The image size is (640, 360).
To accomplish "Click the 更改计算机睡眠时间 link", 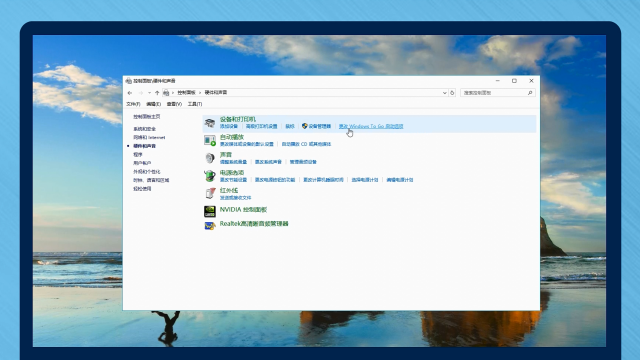I will click(x=323, y=180).
